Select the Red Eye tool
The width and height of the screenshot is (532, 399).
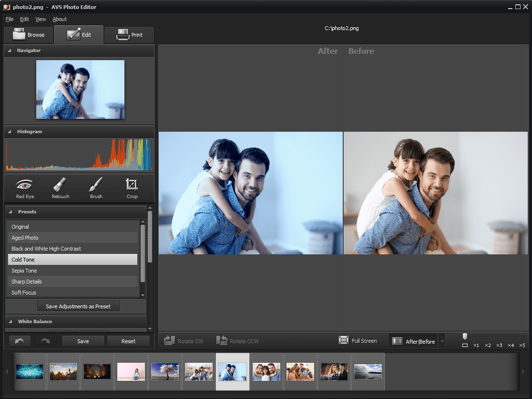pos(25,188)
